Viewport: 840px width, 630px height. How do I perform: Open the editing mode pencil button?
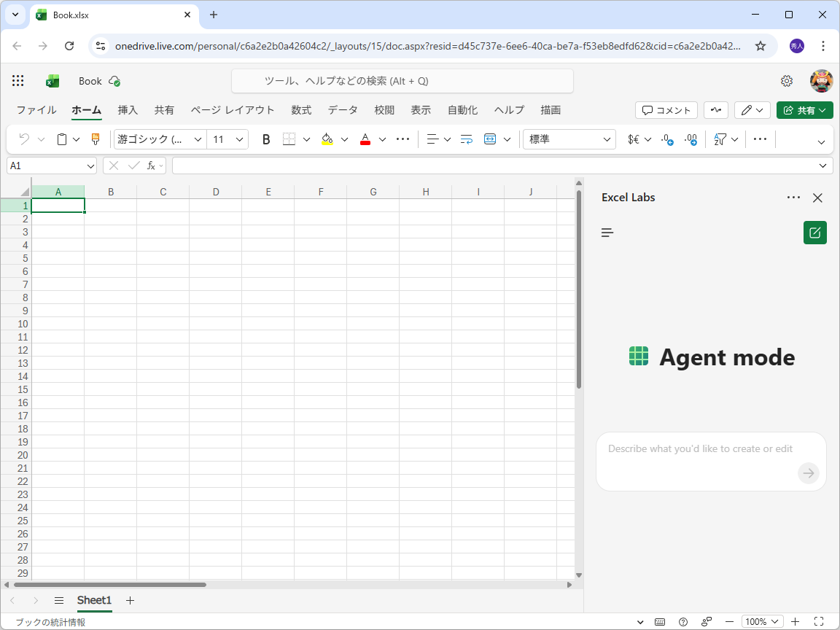point(752,110)
